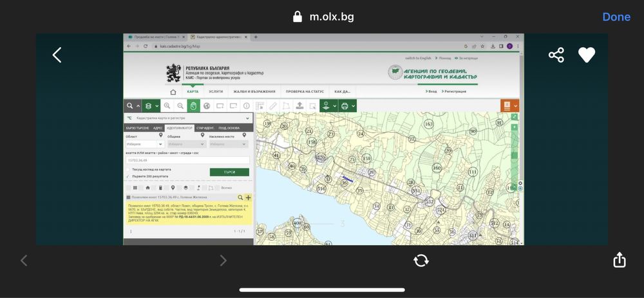This screenshot has height=298, width=644.
Task: Tap the heart favorite icon
Action: click(x=587, y=55)
